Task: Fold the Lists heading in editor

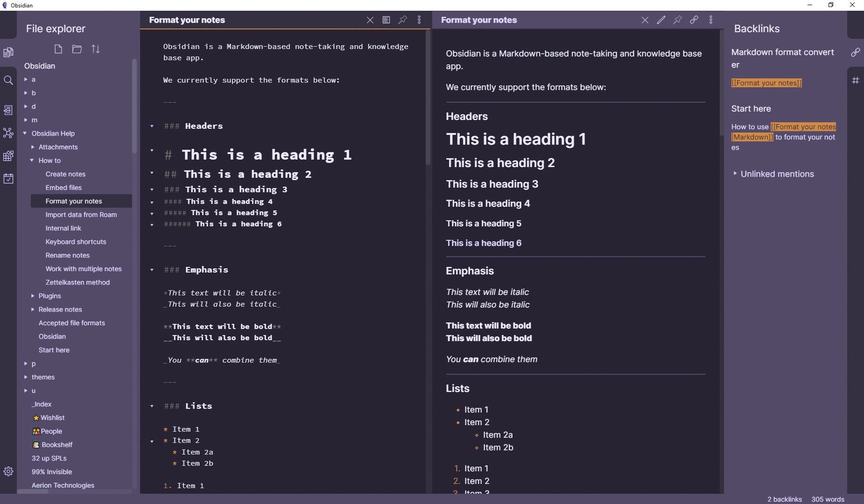Action: pyautogui.click(x=152, y=406)
